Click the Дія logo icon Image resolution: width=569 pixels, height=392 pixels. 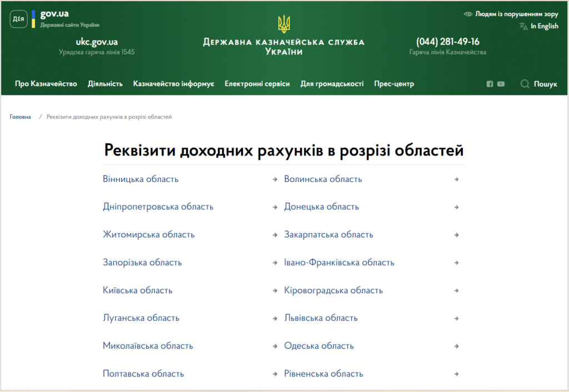pos(19,19)
